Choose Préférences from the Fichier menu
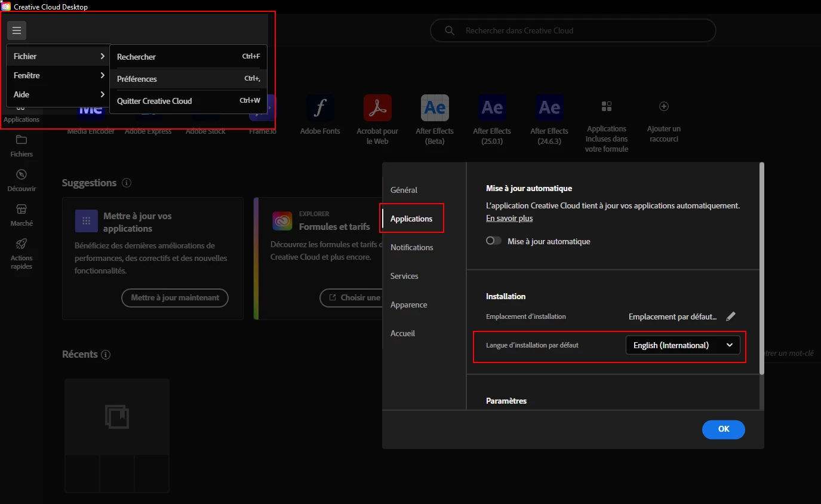 point(188,79)
